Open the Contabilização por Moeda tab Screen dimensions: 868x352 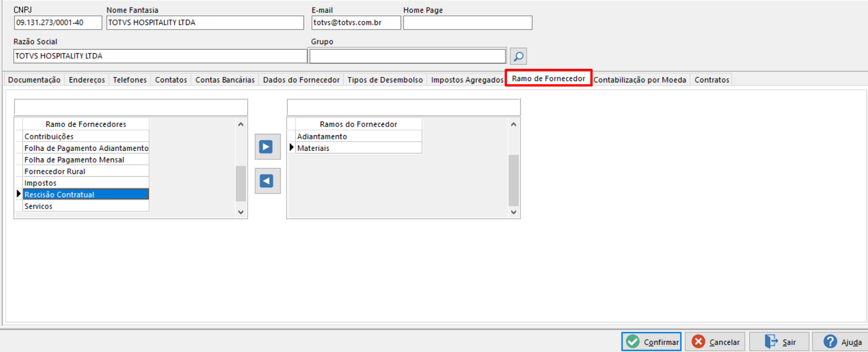point(640,80)
